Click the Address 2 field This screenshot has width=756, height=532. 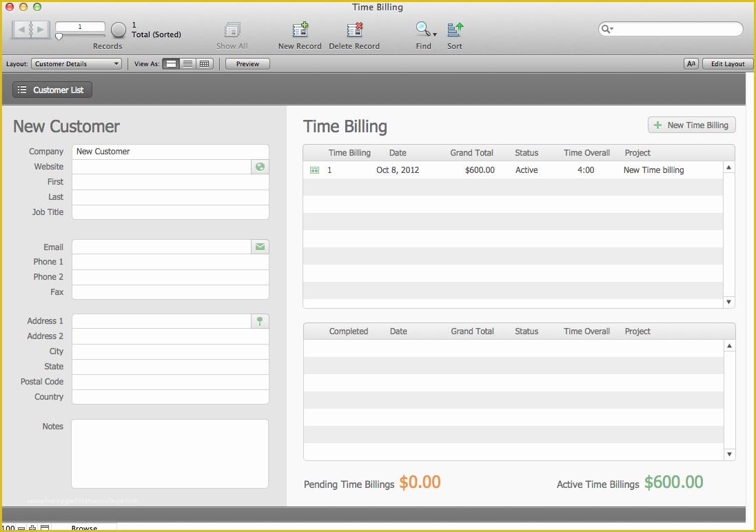pos(170,336)
